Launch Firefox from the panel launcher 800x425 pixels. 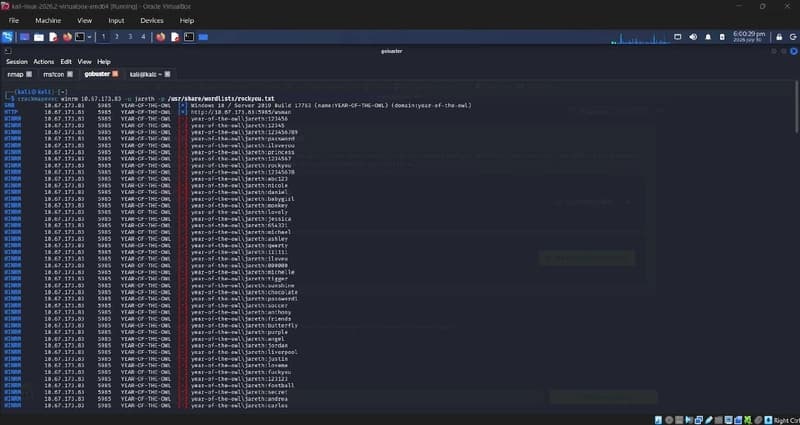click(x=67, y=37)
